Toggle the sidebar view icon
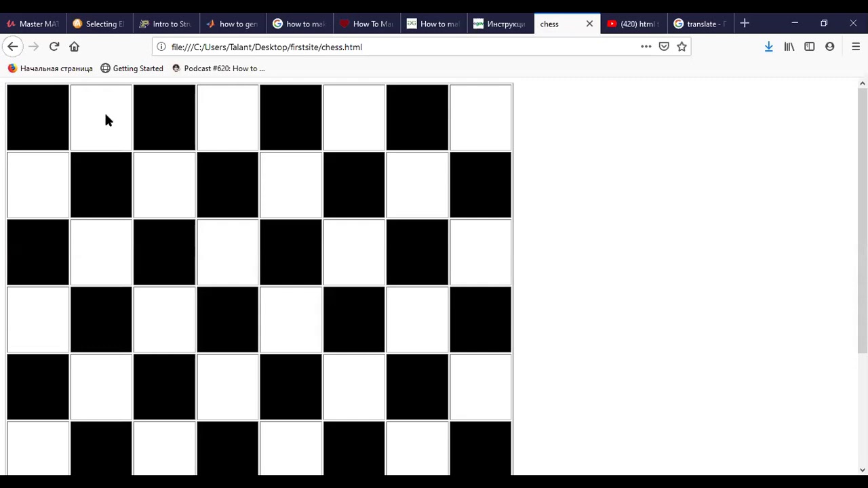The width and height of the screenshot is (868, 488). pos(810,47)
